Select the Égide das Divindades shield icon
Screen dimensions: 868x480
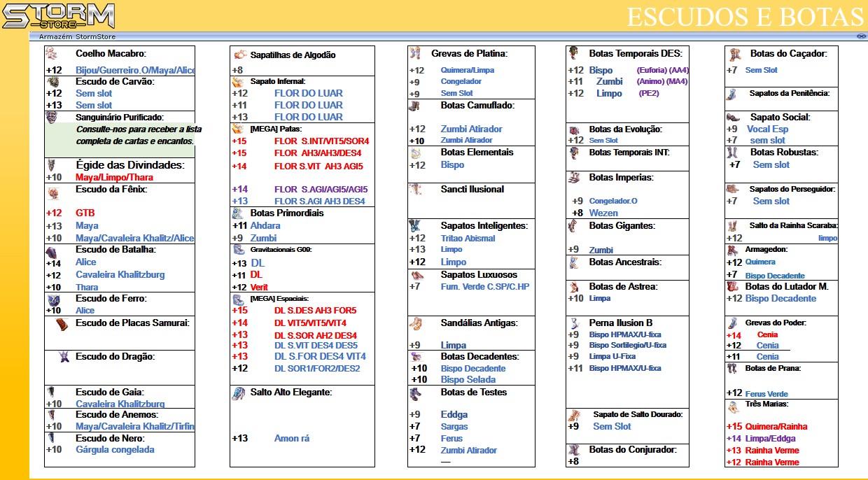pyautogui.click(x=52, y=165)
